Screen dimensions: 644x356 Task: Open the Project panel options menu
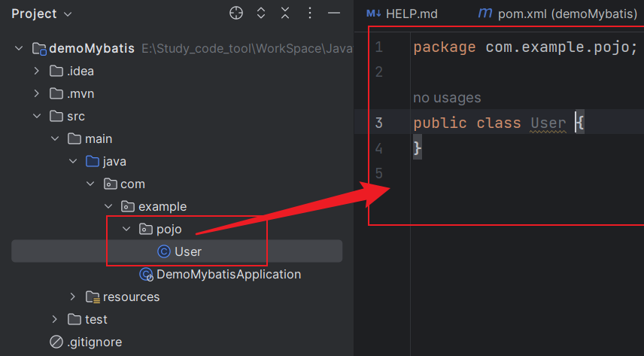[x=311, y=14]
